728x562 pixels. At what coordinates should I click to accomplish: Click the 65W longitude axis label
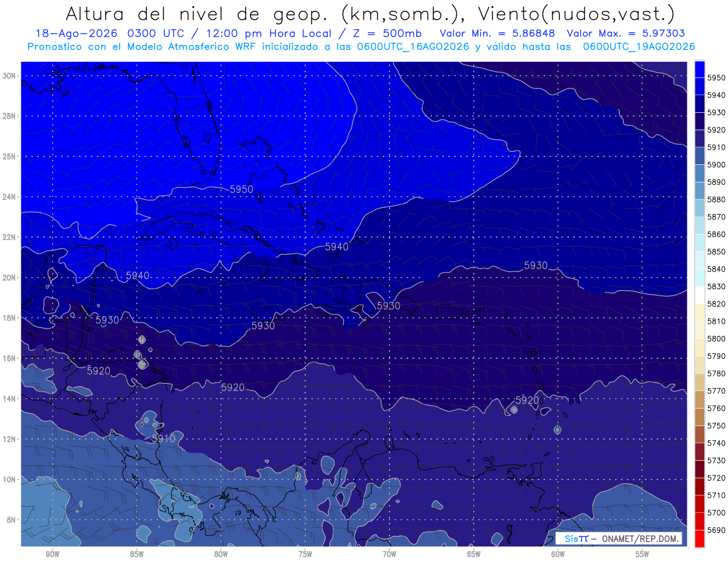[x=474, y=554]
